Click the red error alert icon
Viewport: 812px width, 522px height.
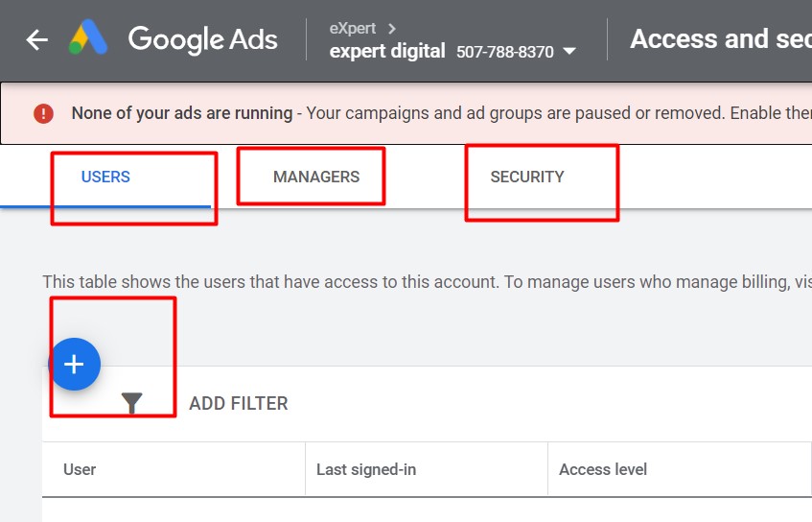click(x=43, y=113)
